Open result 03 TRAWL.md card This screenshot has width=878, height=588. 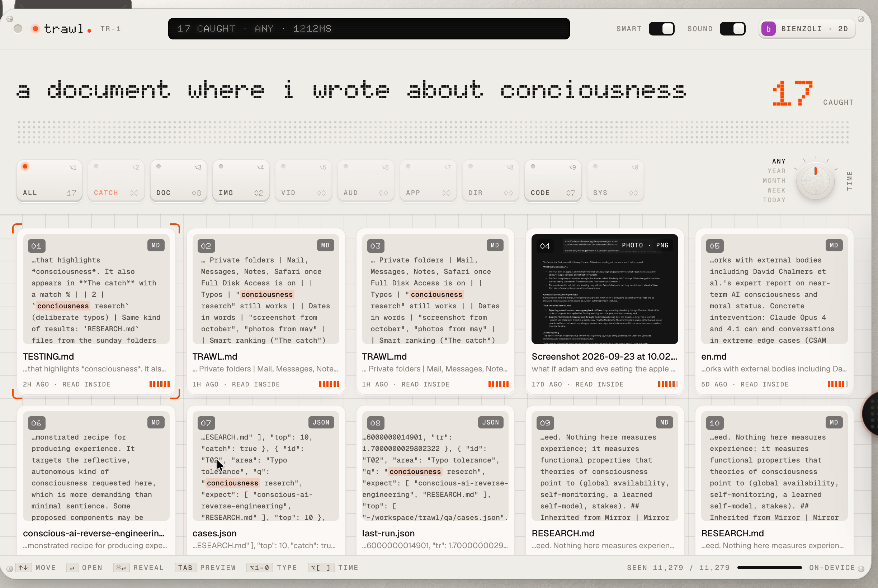[x=435, y=311]
